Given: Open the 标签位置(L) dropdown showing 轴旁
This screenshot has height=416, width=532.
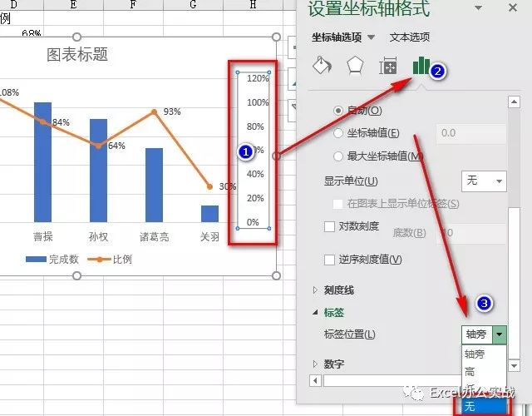Looking at the screenshot, I should pyautogui.click(x=484, y=334).
